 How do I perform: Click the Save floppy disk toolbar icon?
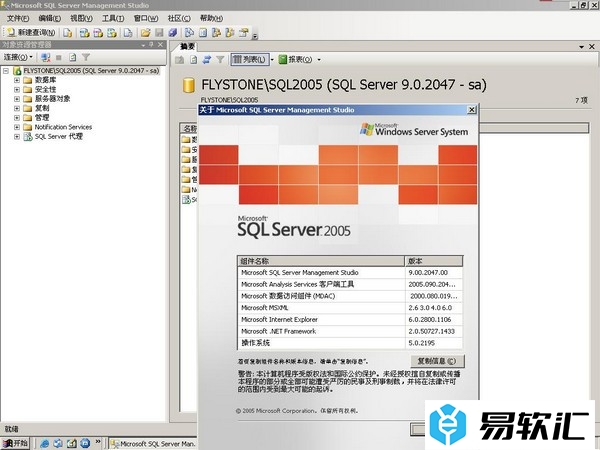(159, 33)
